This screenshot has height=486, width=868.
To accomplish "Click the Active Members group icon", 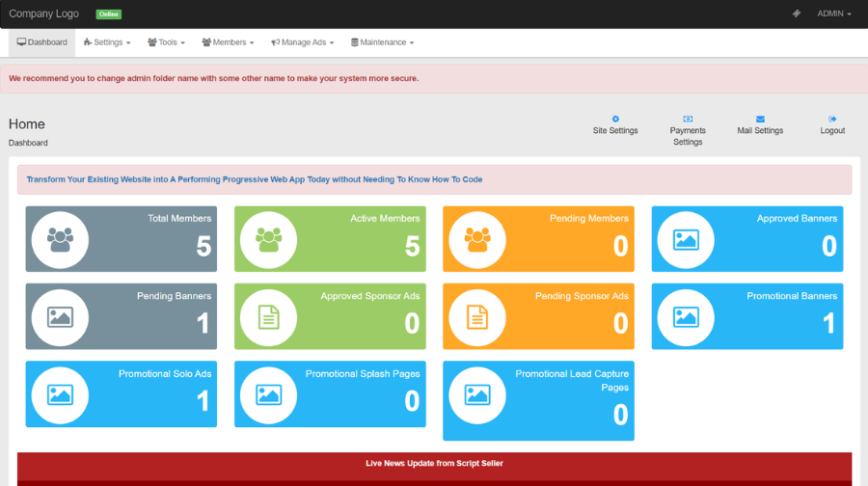I will coord(268,240).
